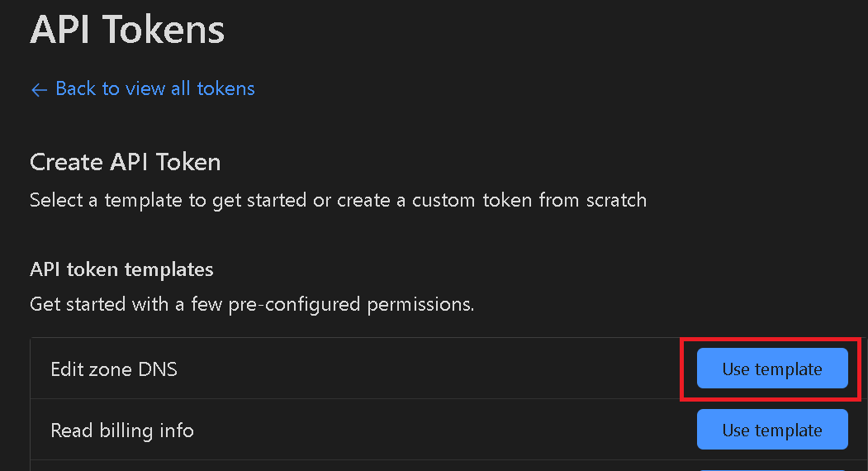Select the Edit zone DNS row label

click(x=114, y=369)
